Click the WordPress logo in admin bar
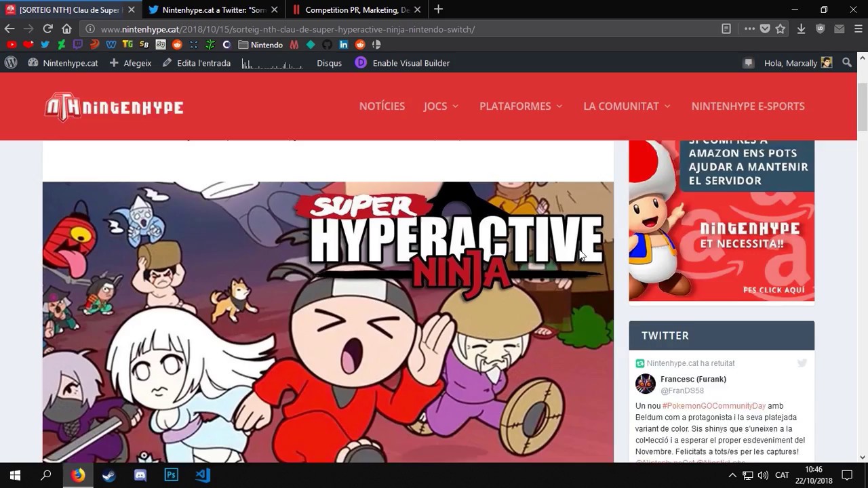868x488 pixels. coord(11,62)
